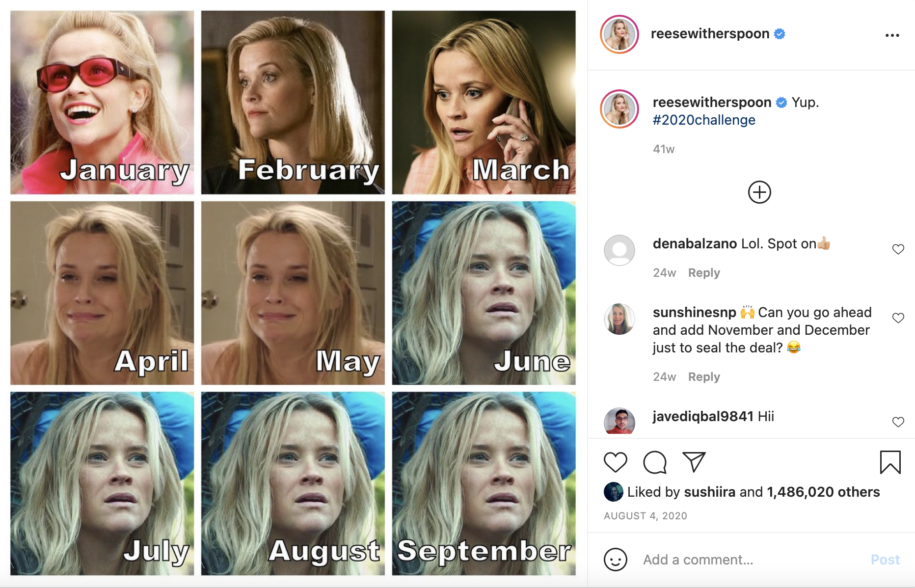Open the emoji picker smiley icon

[616, 560]
